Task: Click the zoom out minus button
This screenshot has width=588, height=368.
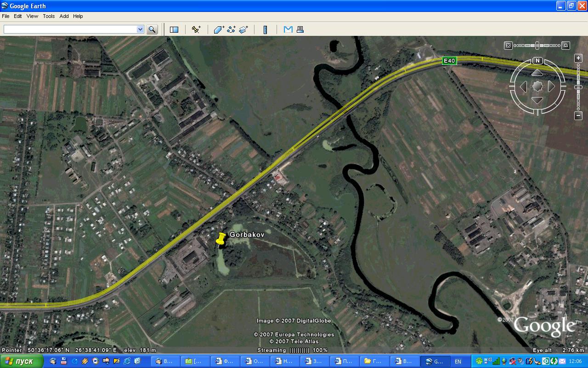Action: [x=578, y=115]
